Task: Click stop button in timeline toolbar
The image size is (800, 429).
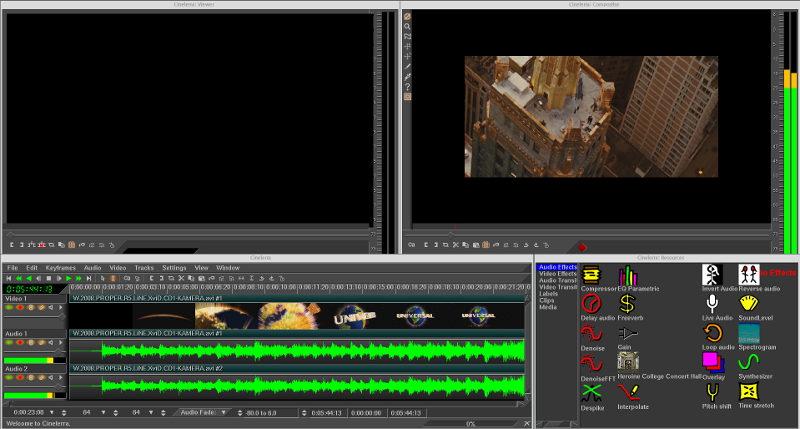Action: coord(48,279)
